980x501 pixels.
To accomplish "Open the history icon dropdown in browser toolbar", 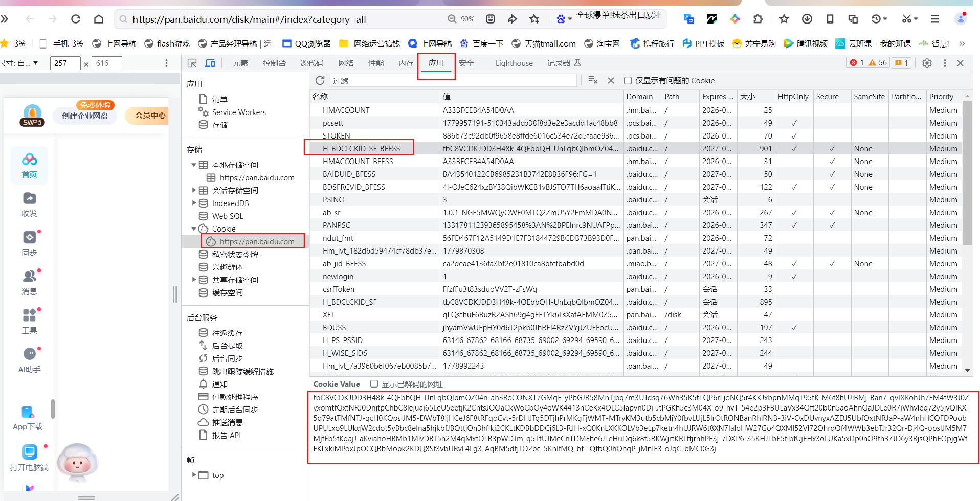I will (879, 19).
